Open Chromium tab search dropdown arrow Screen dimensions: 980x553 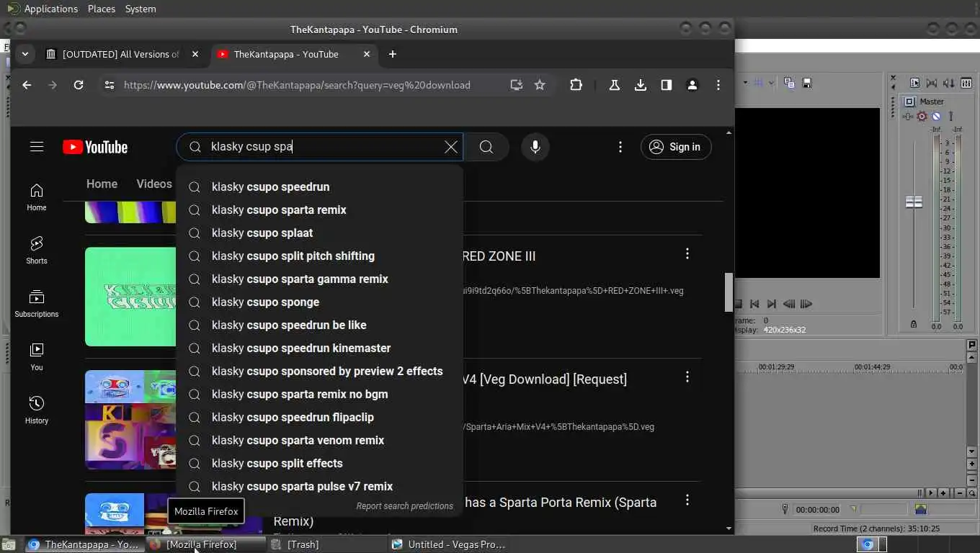coord(25,54)
